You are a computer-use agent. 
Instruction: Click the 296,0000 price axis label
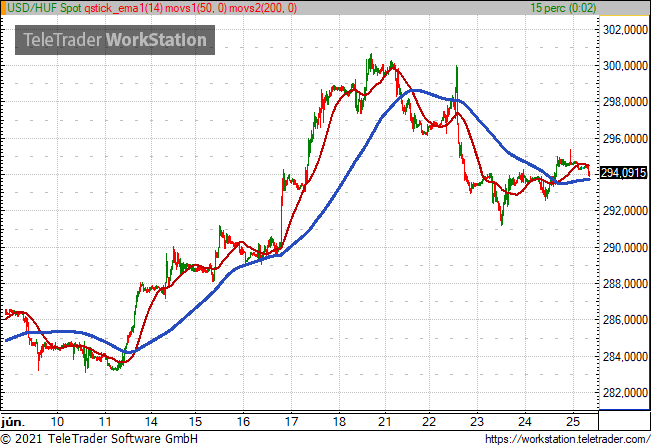click(x=625, y=138)
